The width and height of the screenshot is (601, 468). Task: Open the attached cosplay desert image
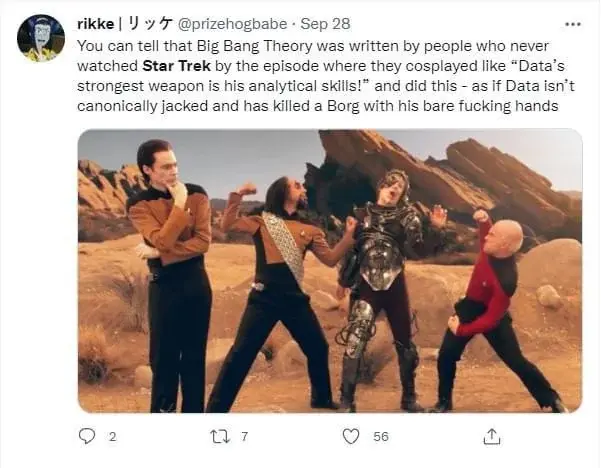[x=330, y=271]
